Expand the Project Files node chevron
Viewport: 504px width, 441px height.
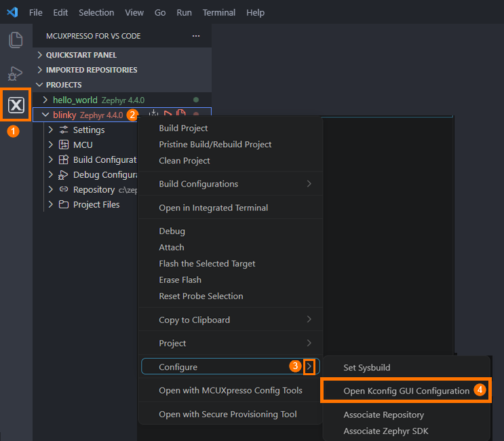(50, 204)
